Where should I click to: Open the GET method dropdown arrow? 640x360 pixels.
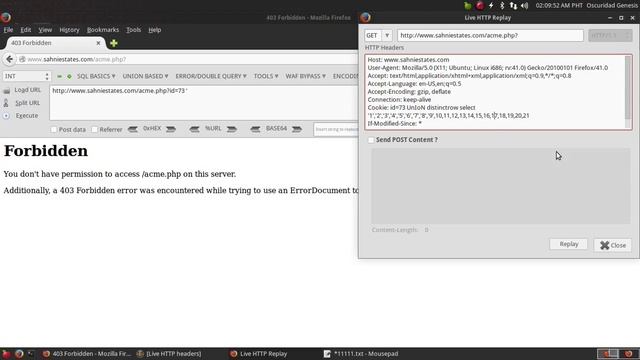coord(387,36)
